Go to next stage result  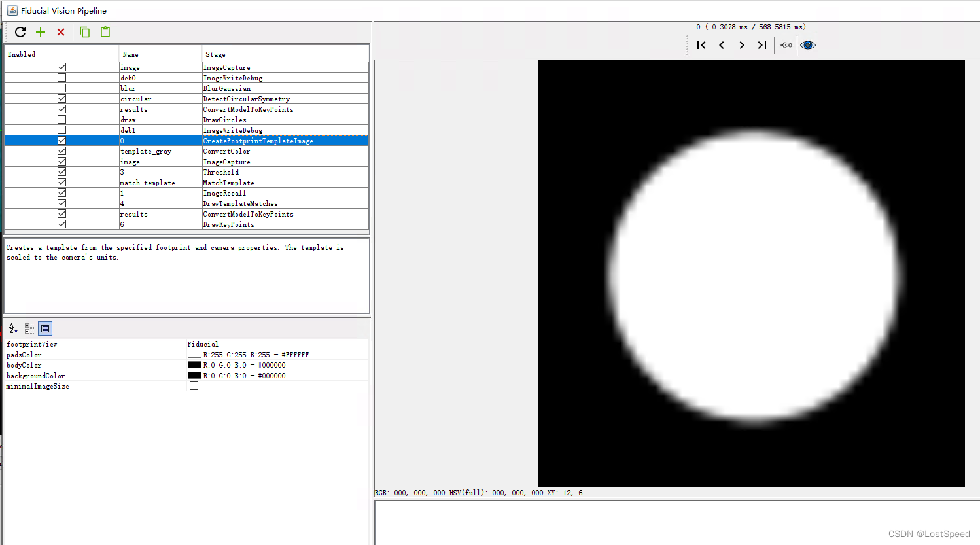[742, 45]
